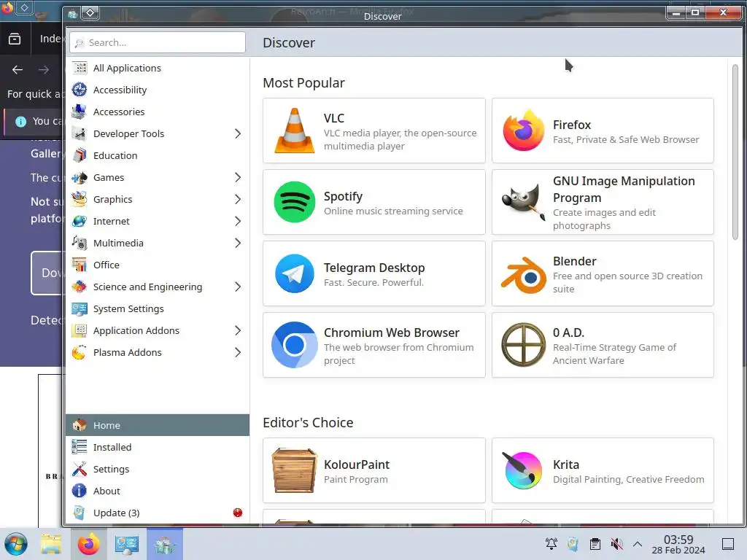Screen dimensions: 747x560
Task: Go to the Home page
Action: (x=158, y=425)
